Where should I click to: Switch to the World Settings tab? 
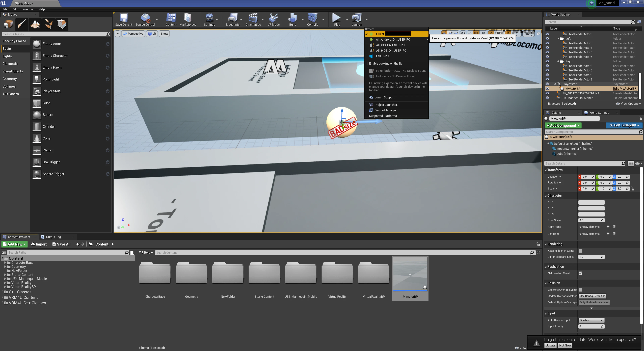[x=599, y=113]
